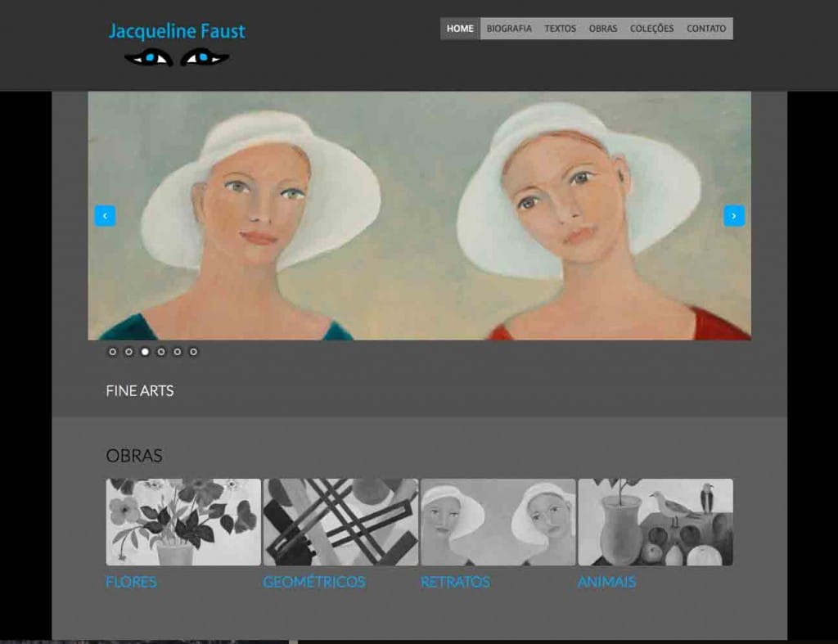Select the second slideshow dot

[x=128, y=352]
